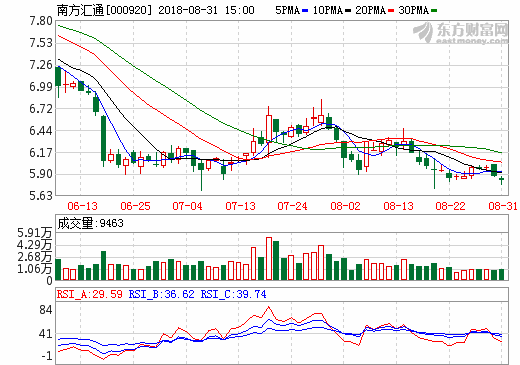Click the black 10PMA legend color swatch
The width and height of the screenshot is (520, 365).
348,11
